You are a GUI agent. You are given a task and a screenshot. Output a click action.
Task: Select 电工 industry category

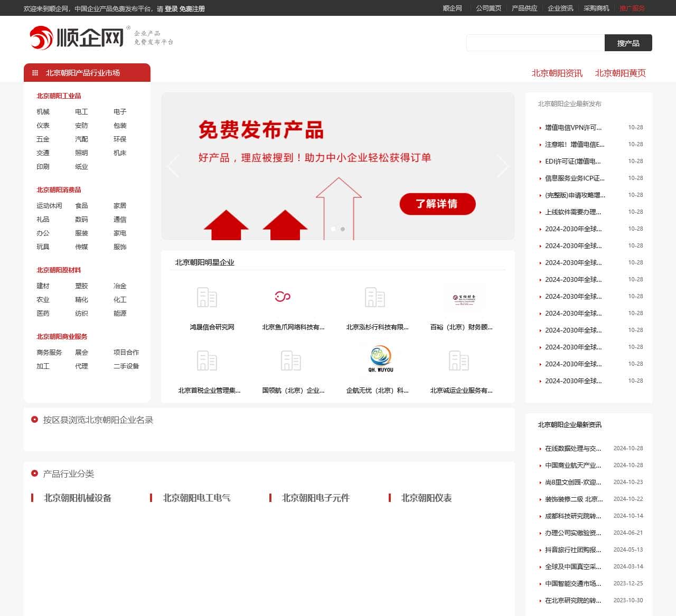coord(81,112)
